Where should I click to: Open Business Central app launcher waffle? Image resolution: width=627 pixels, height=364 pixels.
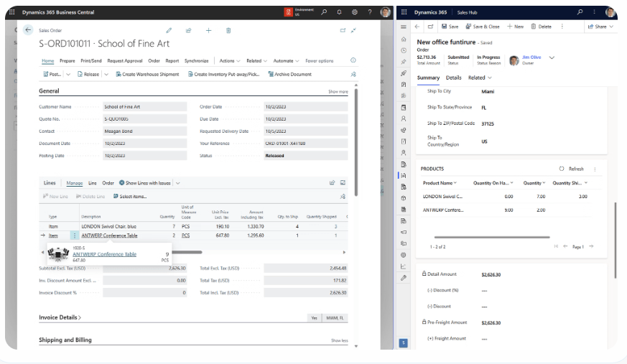point(12,12)
